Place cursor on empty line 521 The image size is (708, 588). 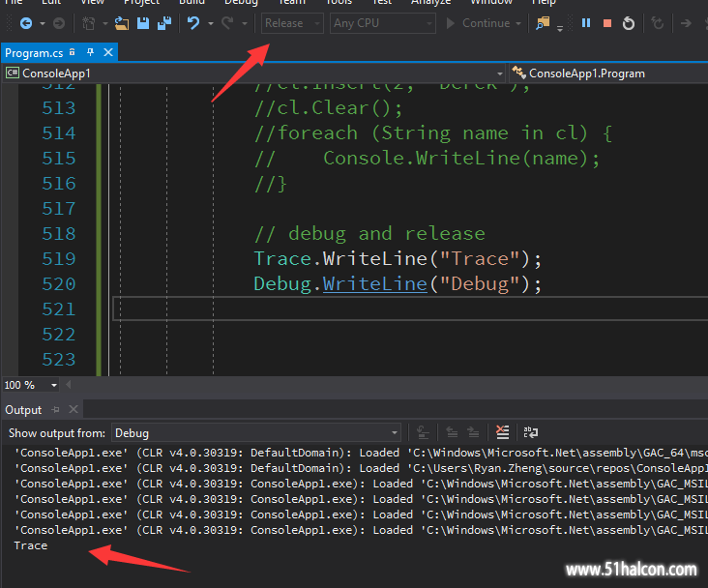[410, 309]
